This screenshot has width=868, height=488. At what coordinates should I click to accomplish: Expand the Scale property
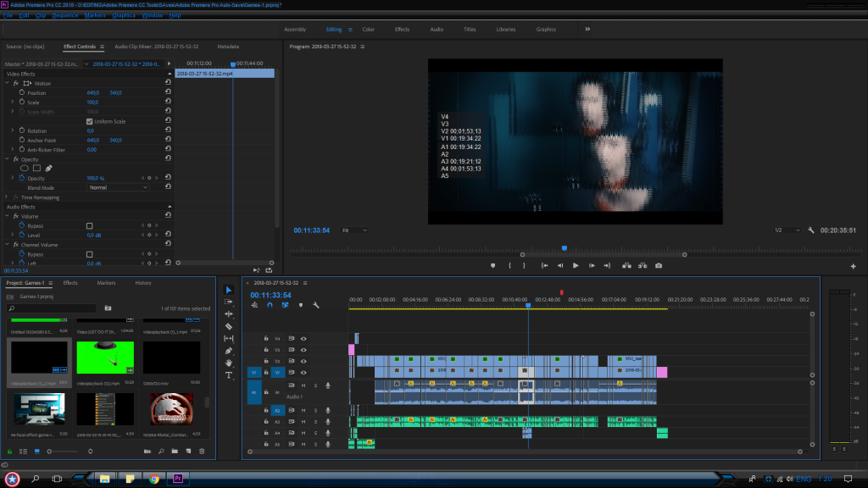pyautogui.click(x=12, y=102)
